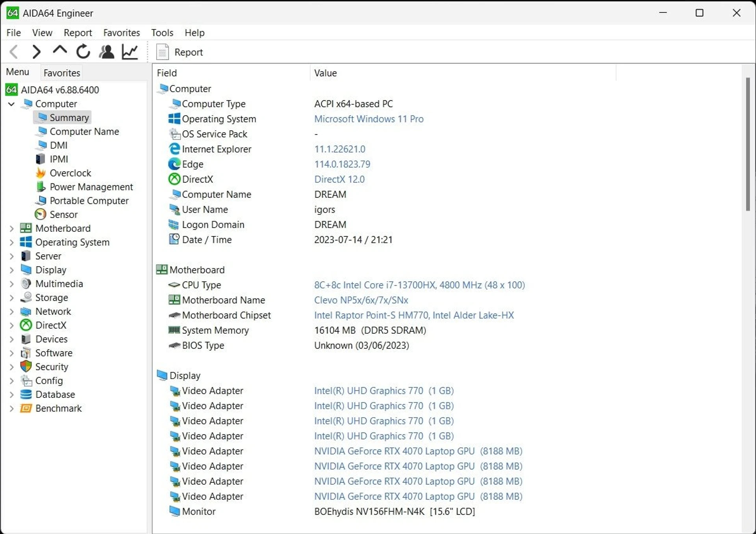Select the Devices tree icon
756x534 pixels.
click(26, 339)
